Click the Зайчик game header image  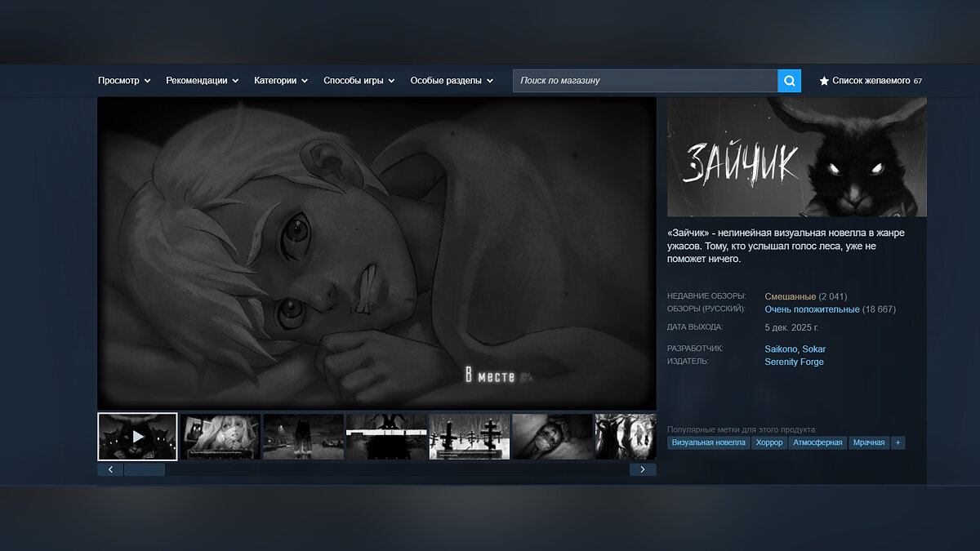(x=797, y=157)
